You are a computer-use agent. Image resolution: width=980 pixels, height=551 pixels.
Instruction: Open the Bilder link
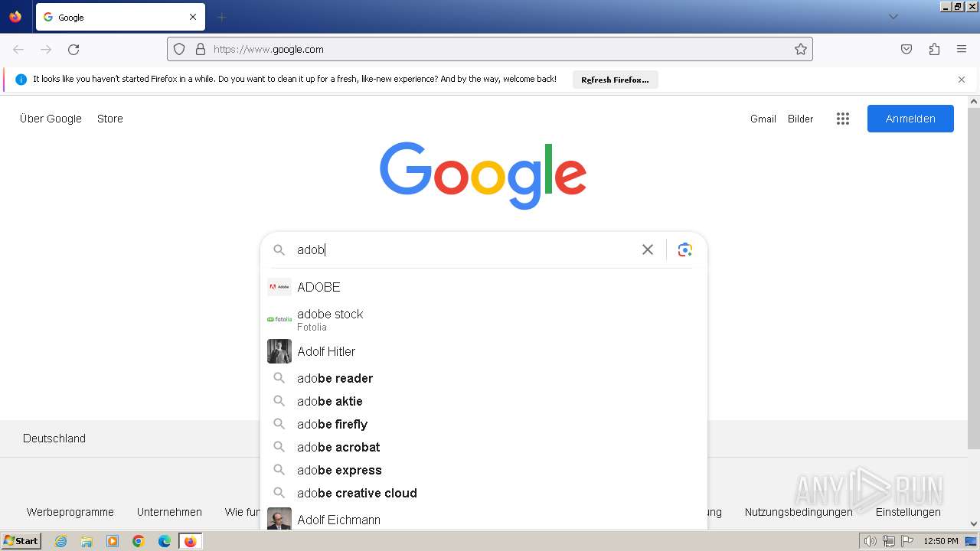(800, 119)
